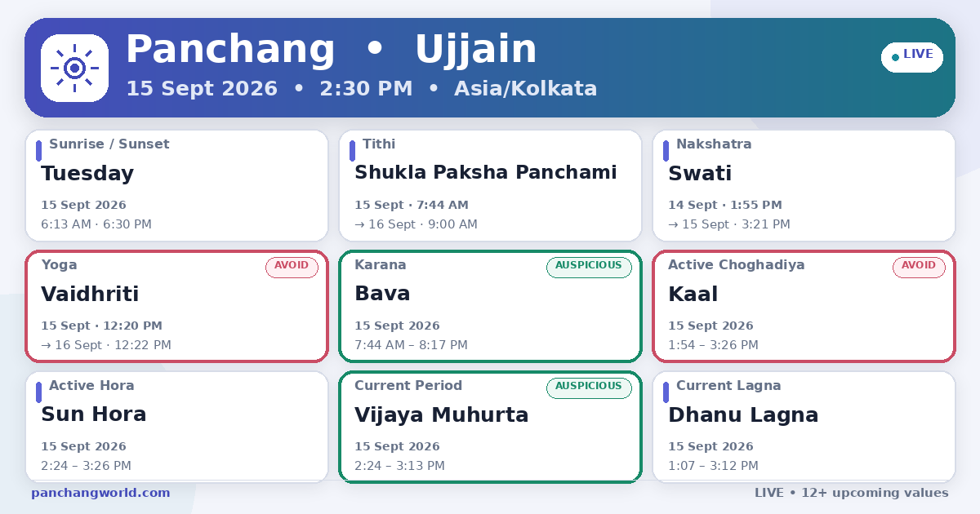
Task: Open the panchangworld.com link
Action: pos(100,493)
